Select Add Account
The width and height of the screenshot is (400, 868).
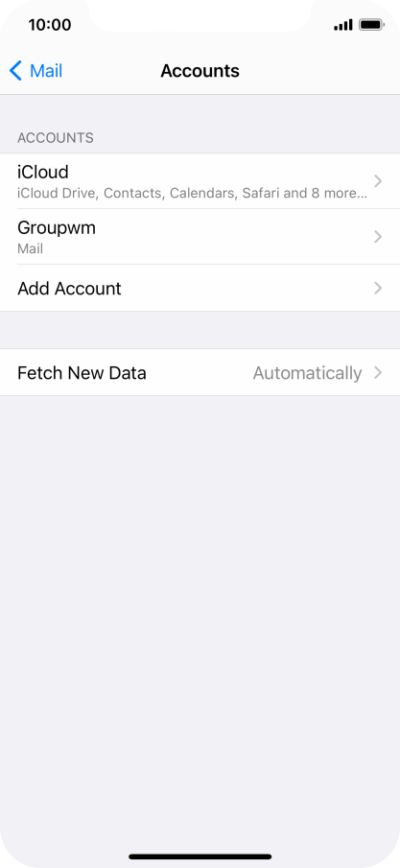pyautogui.click(x=200, y=288)
